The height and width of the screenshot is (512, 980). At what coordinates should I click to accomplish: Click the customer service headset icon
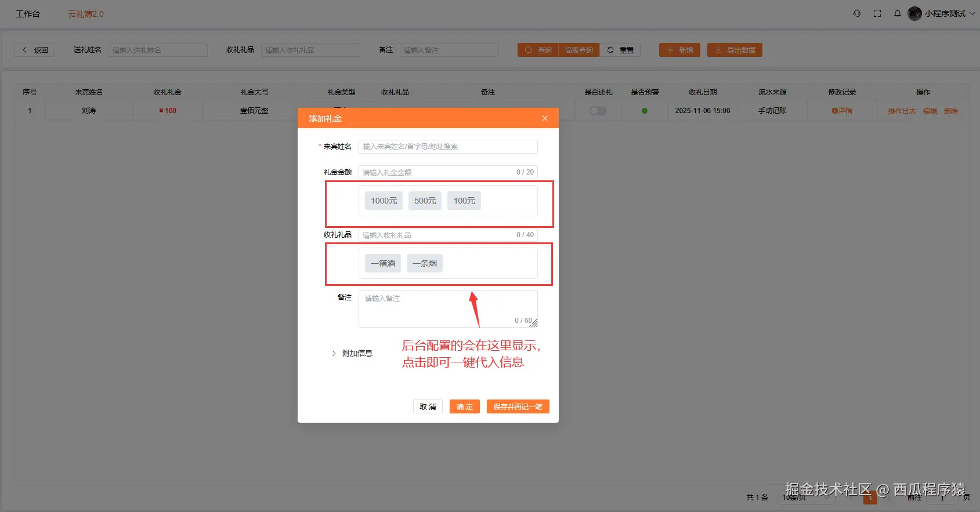pyautogui.click(x=857, y=13)
